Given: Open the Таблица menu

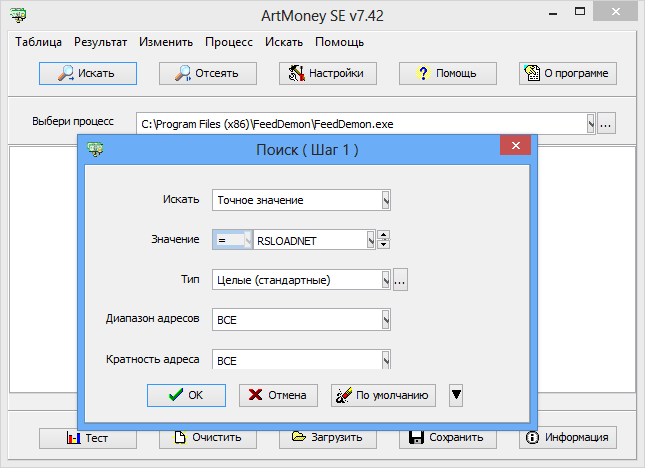Looking at the screenshot, I should pyautogui.click(x=39, y=42).
